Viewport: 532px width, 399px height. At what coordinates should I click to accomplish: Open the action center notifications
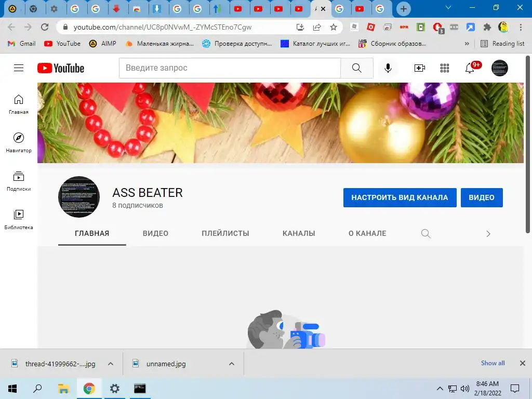pyautogui.click(x=515, y=389)
